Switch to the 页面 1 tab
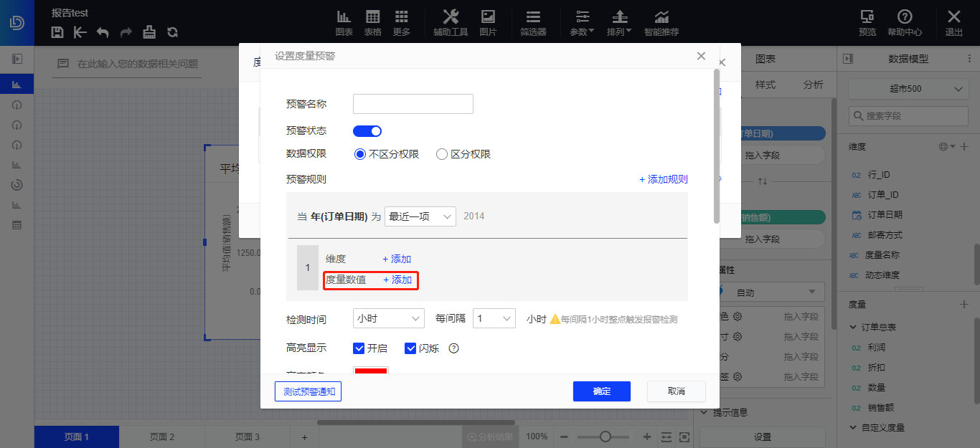 (77, 437)
